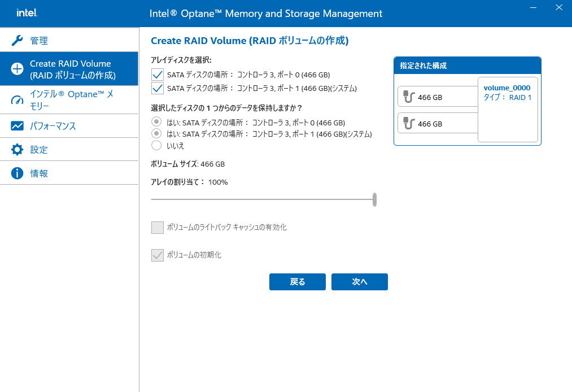Image resolution: width=572 pixels, height=392 pixels.
Task: Go to パフォーマンス page
Action: coord(69,126)
